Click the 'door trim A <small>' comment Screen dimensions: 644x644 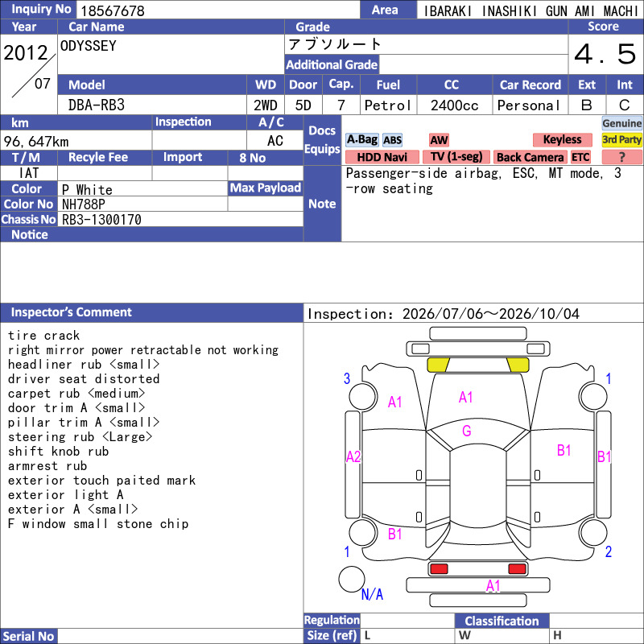pos(76,408)
